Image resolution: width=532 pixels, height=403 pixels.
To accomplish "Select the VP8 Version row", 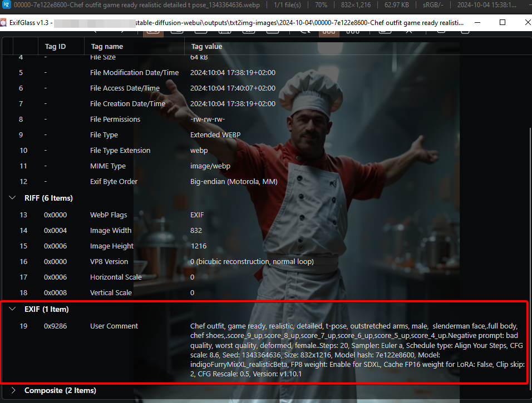I will tap(265, 262).
